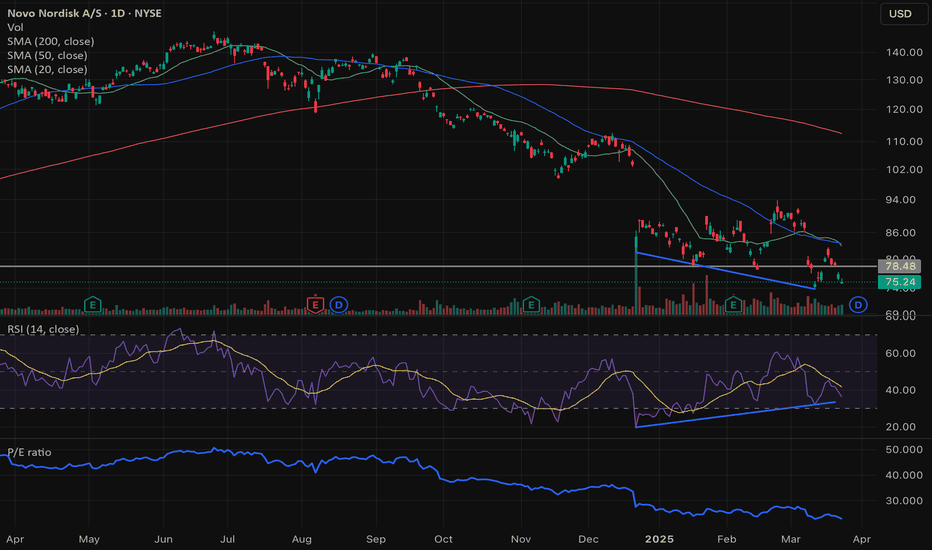Click the 130.00 price axis value
932x550 pixels.
[x=904, y=80]
